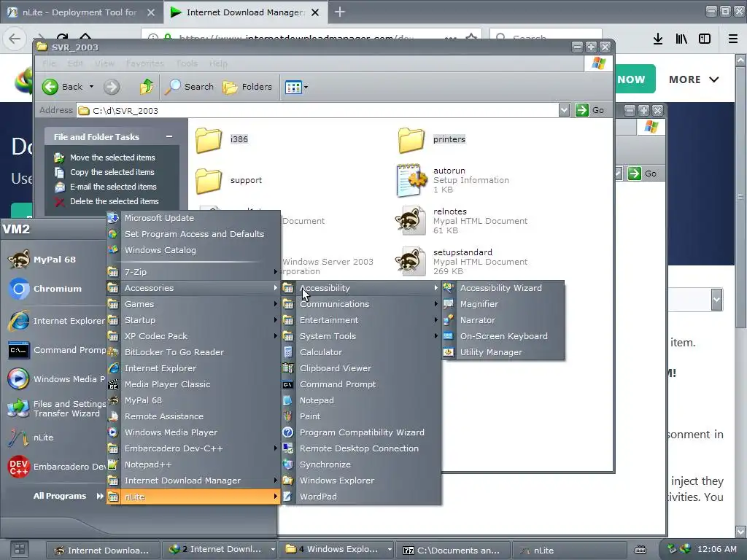
Task: Open the browser hamburger menu
Action: click(732, 39)
